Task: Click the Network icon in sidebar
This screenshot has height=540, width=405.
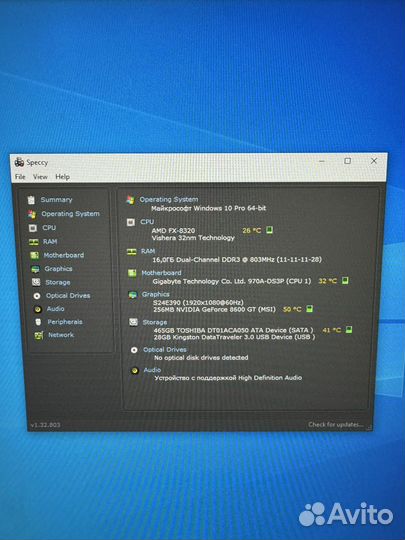Action: pos(39,335)
